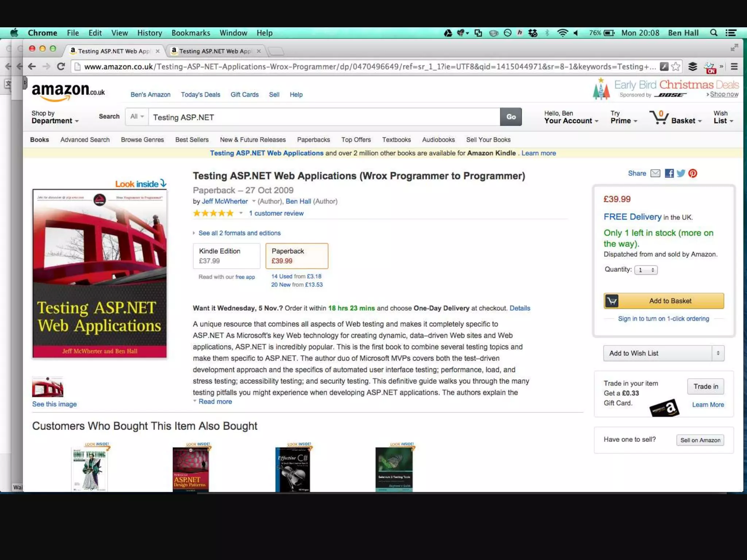Open the All search category dropdown
Viewport: 747px width, 560px height.
click(x=137, y=117)
